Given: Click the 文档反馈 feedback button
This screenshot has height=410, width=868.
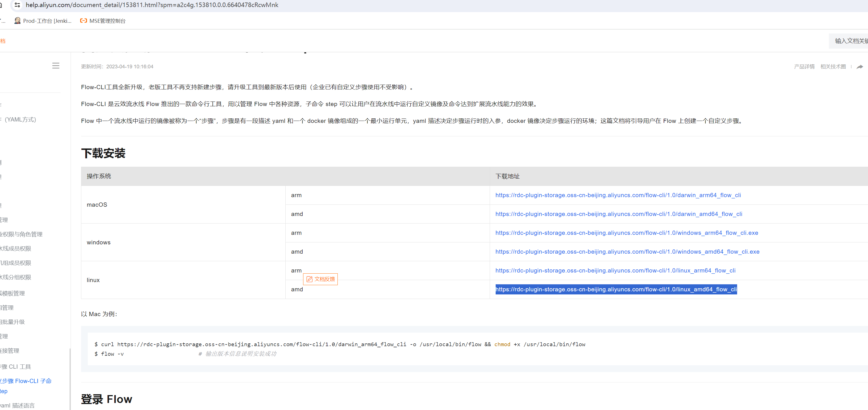Looking at the screenshot, I should pyautogui.click(x=321, y=279).
